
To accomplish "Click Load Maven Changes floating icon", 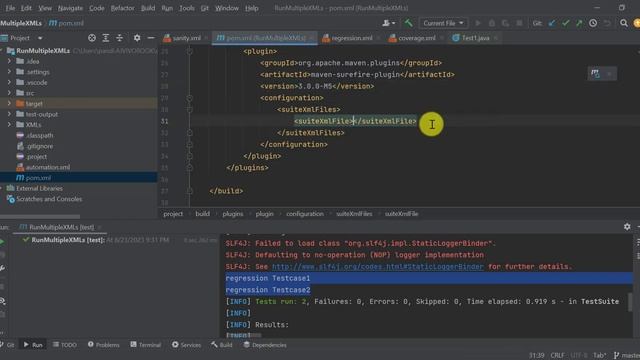I will click(595, 73).
